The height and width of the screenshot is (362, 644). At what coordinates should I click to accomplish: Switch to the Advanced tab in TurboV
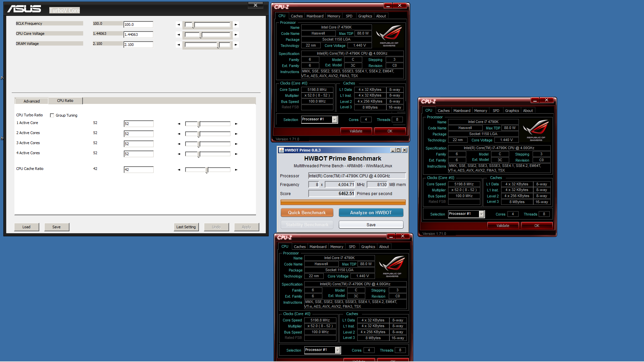[32, 101]
